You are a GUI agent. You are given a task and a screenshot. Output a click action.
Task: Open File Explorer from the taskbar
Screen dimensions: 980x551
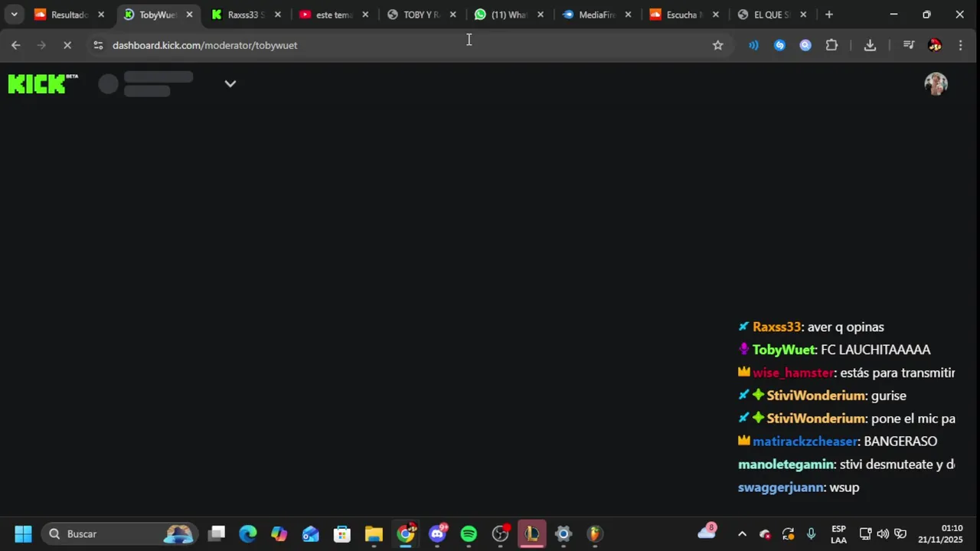point(374,533)
